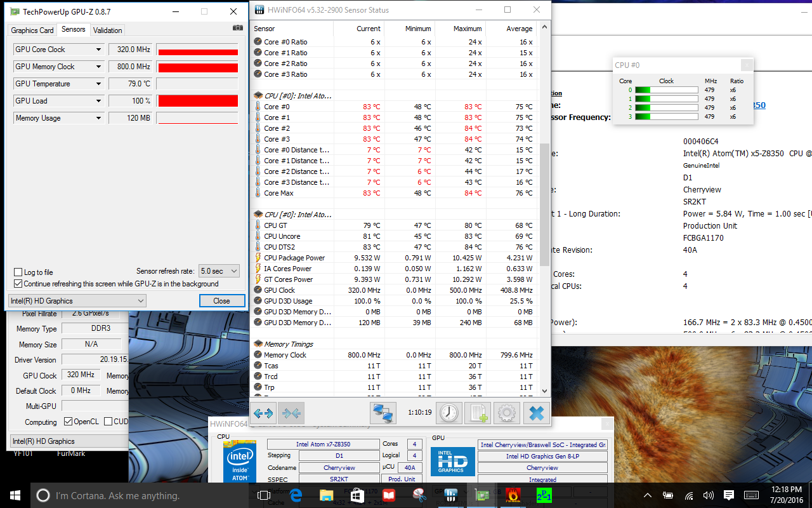The width and height of the screenshot is (812, 508).
Task: Click the red book app taskbar icon
Action: 388,495
